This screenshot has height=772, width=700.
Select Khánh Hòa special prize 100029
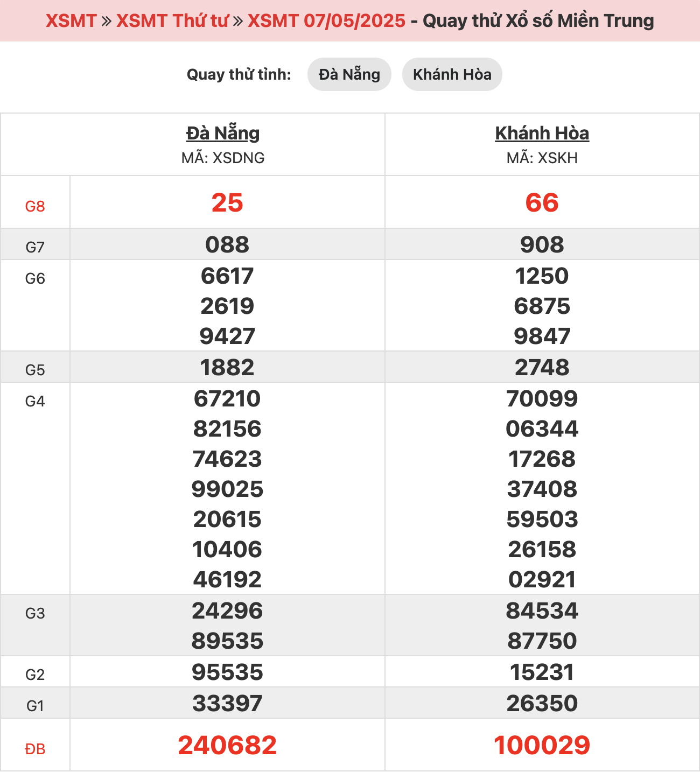(x=542, y=746)
